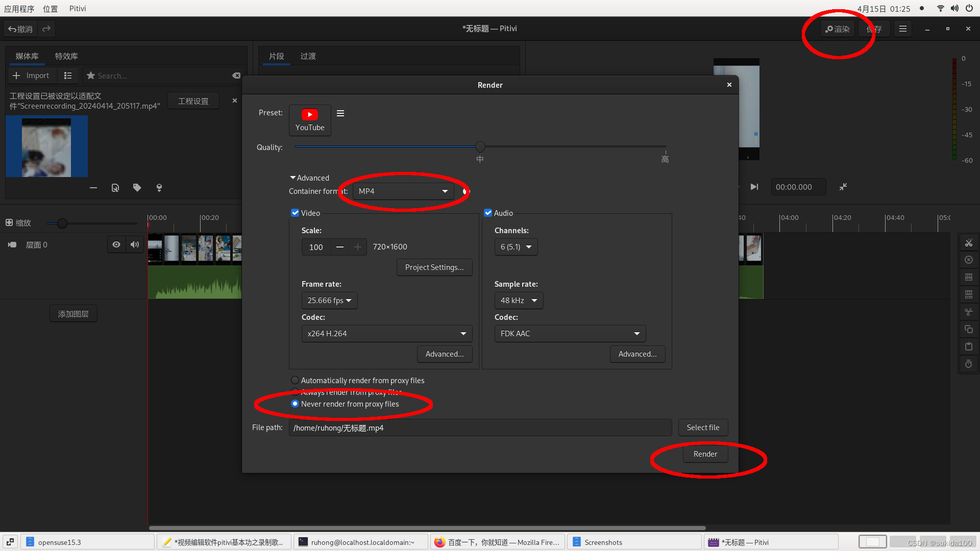
Task: Click the preset hamburger menu icon
Action: coord(340,113)
